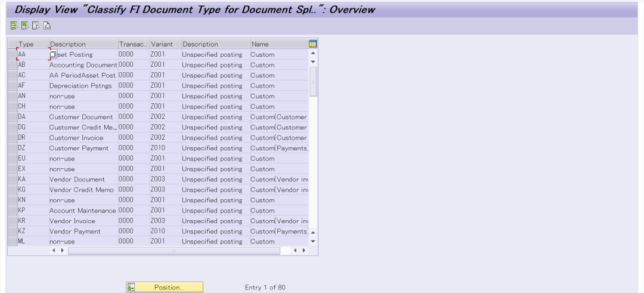Click the horizontal scrollbar thumb
The image size is (644, 293).
pyautogui.click(x=174, y=250)
